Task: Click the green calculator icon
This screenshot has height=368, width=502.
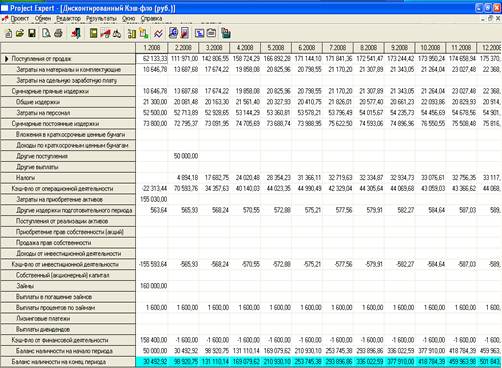Action: point(94,33)
